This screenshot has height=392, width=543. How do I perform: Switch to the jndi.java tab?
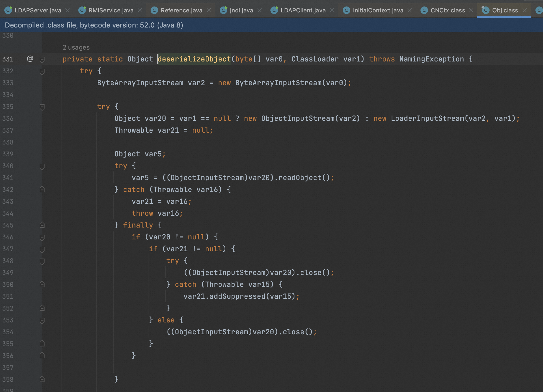(241, 10)
